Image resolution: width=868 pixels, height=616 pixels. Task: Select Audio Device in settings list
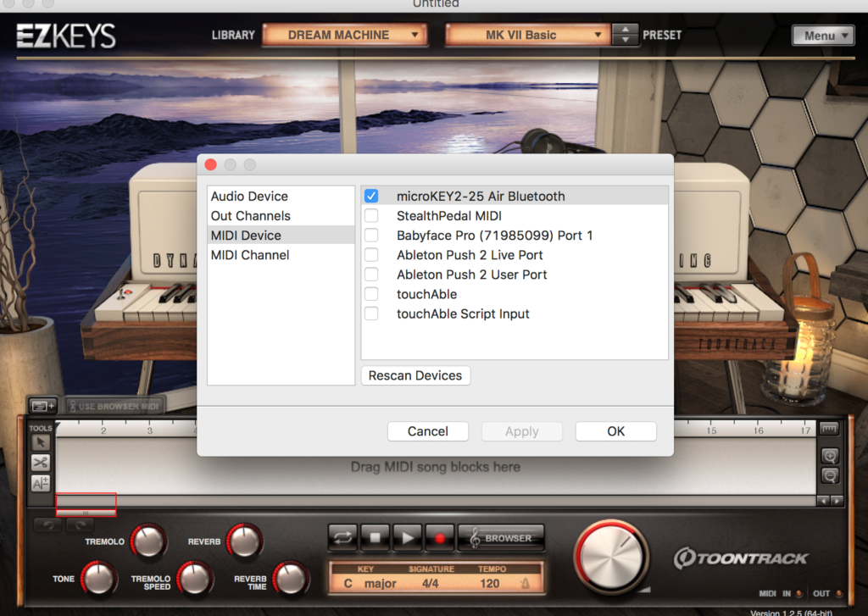tap(249, 196)
